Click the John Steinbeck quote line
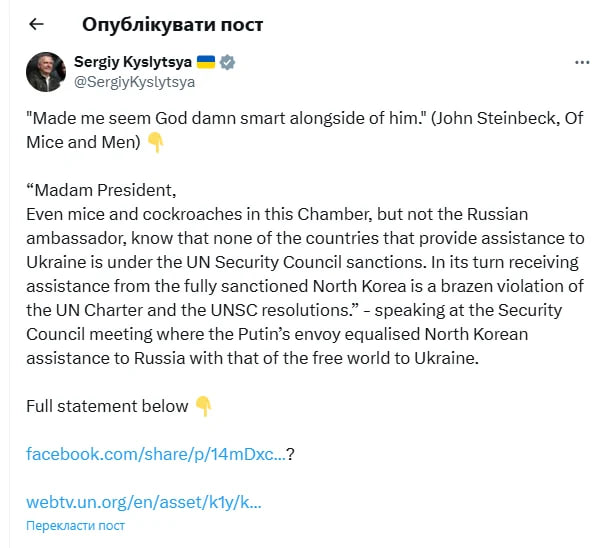 point(305,118)
